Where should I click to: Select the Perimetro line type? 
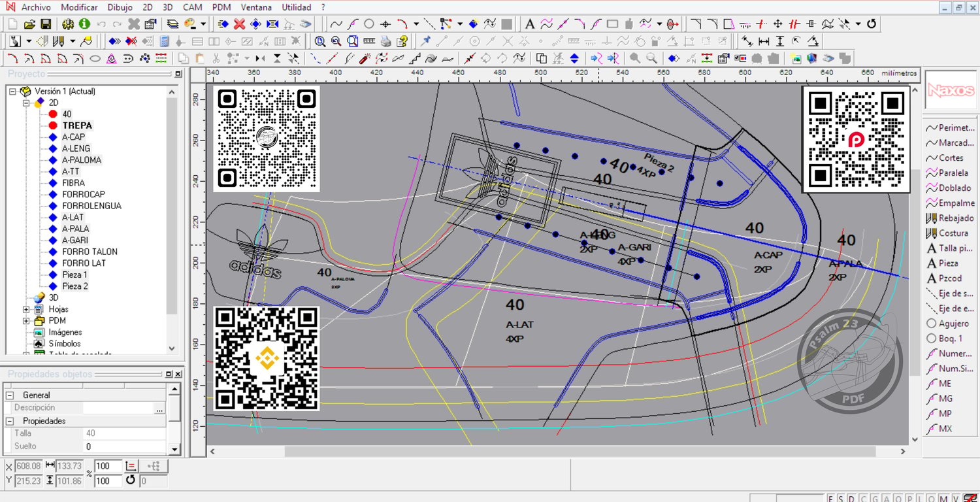pyautogui.click(x=951, y=127)
